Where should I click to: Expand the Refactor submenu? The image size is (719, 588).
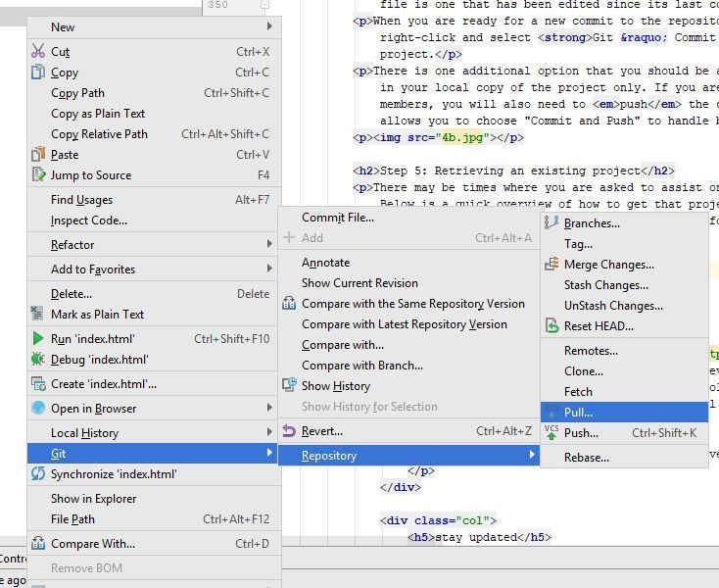point(269,245)
